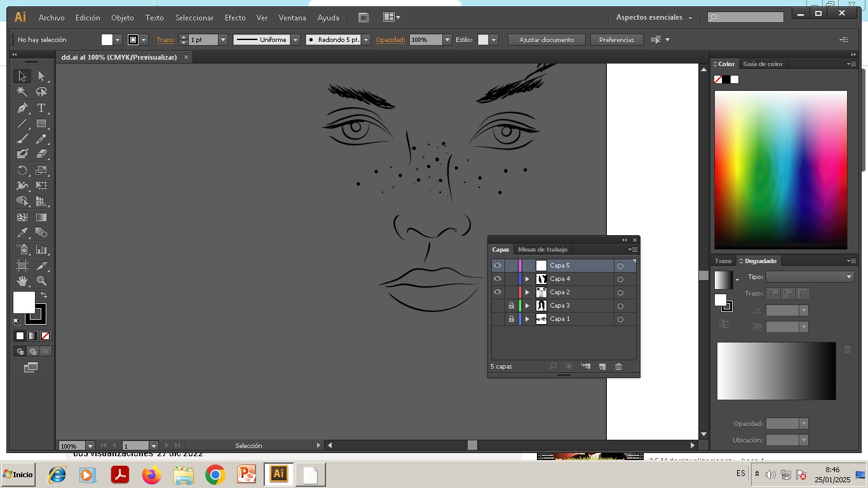Select the Blob Brush tool

point(22,154)
